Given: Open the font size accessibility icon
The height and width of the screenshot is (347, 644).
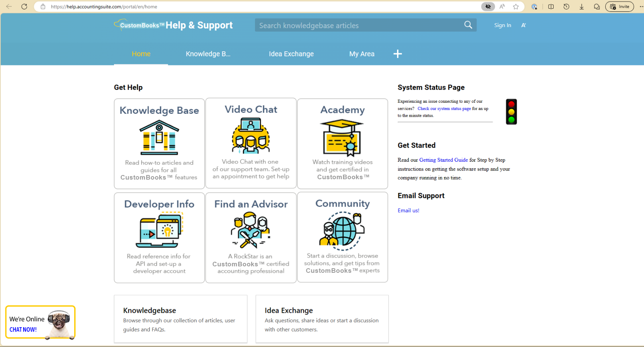Looking at the screenshot, I should pos(523,25).
